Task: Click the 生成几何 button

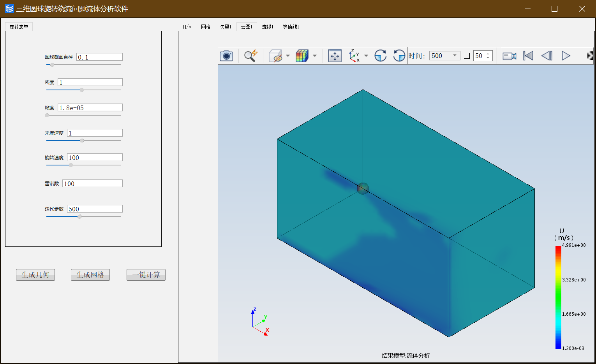Action: pos(35,275)
